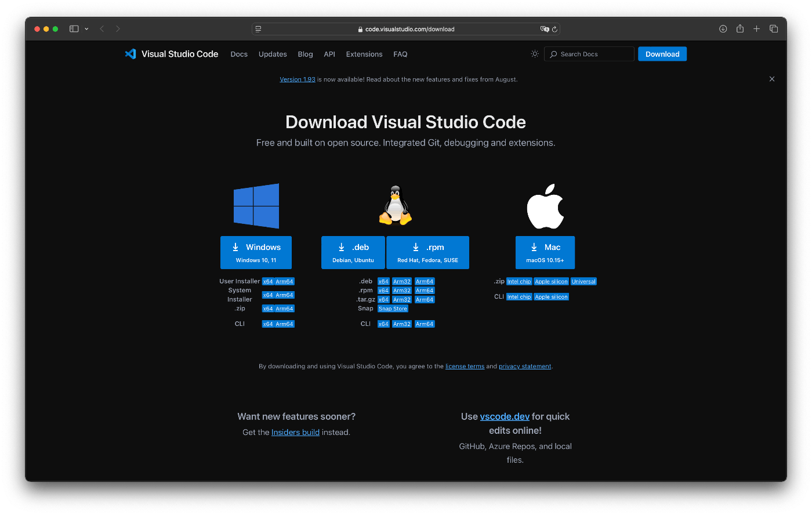
Task: Open the Extensions navigation item
Action: 364,55
